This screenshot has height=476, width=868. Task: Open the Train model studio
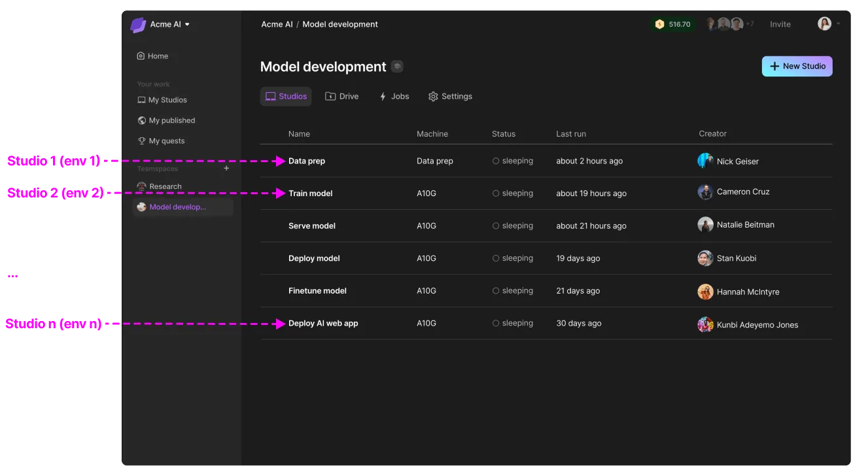pyautogui.click(x=311, y=194)
